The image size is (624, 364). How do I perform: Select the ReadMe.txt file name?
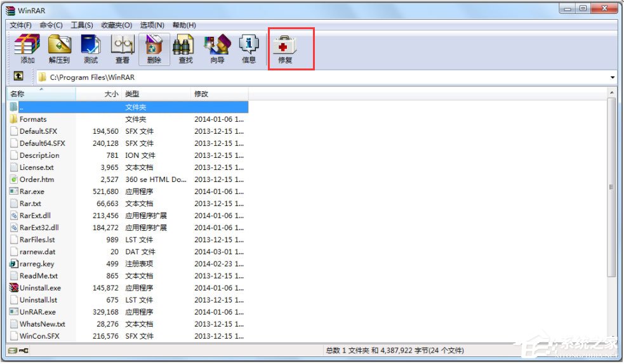tap(39, 276)
